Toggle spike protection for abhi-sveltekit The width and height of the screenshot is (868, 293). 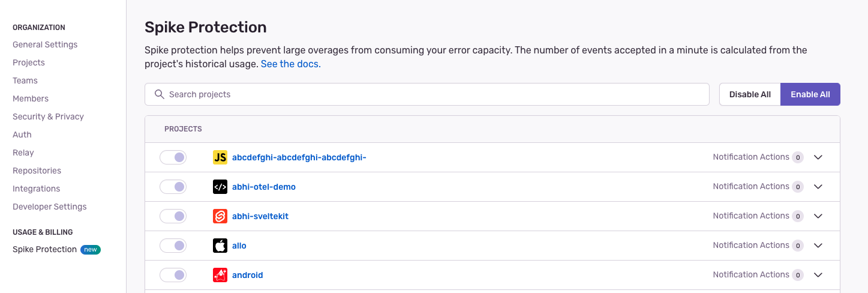pyautogui.click(x=173, y=216)
